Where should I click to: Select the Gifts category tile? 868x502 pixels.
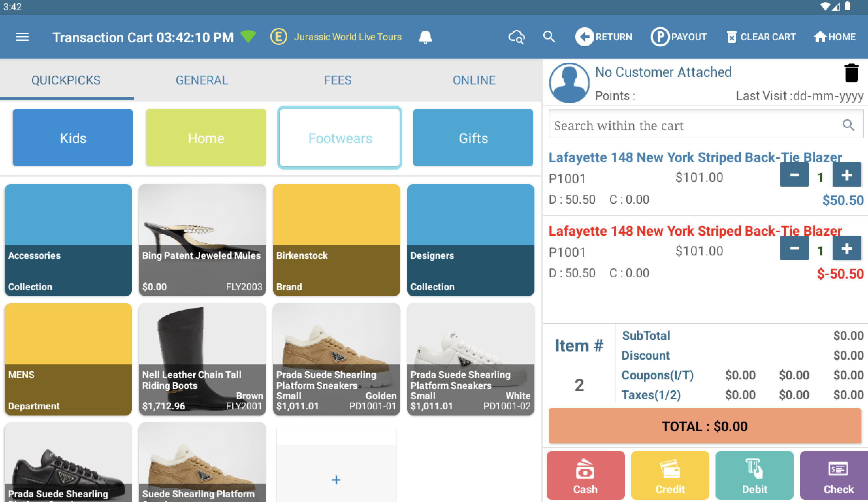click(473, 138)
